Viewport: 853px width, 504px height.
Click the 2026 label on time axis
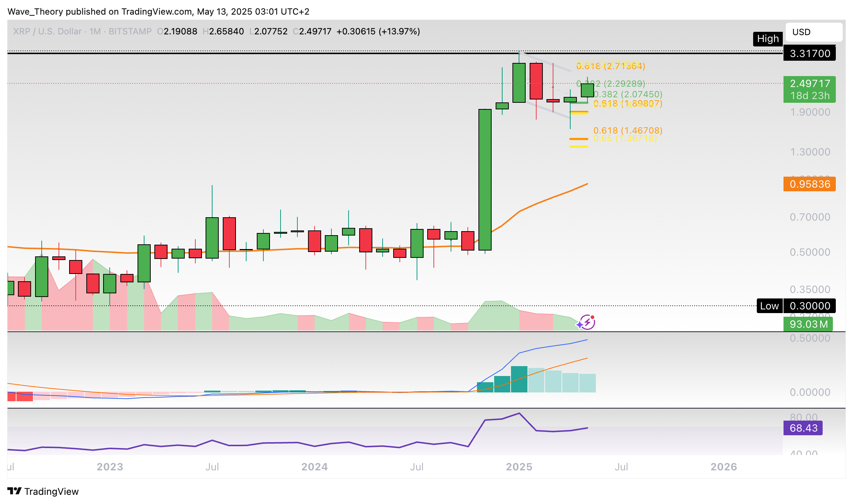(x=724, y=467)
